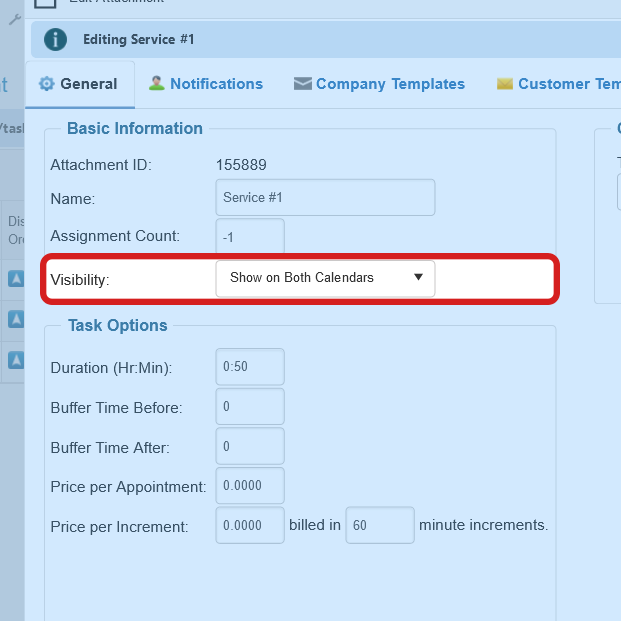The height and width of the screenshot is (621, 621).
Task: Click the Price per Appointment field
Action: (250, 486)
